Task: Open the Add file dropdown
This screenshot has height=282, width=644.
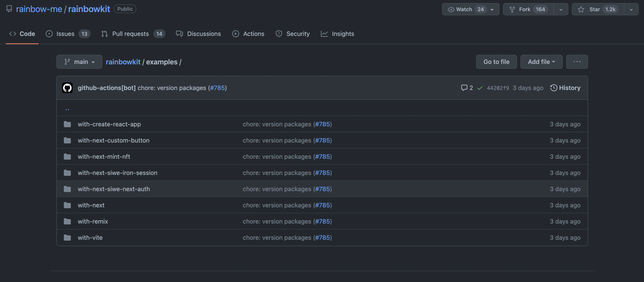Action: pyautogui.click(x=541, y=62)
